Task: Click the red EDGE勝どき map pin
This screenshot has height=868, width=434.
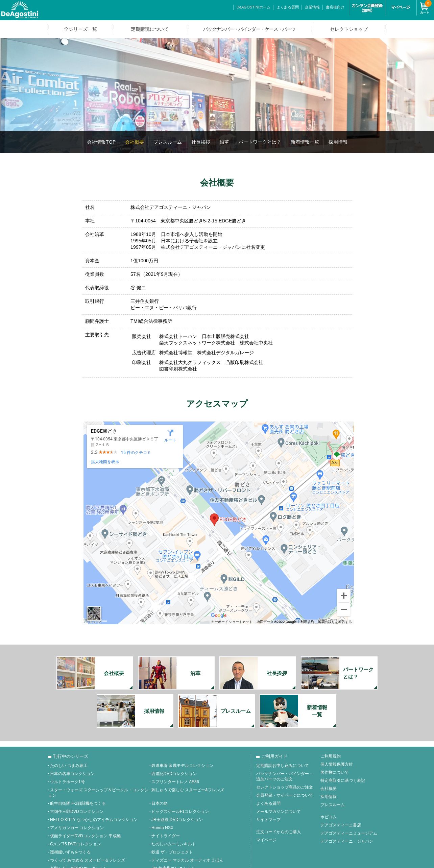Action: [x=214, y=519]
